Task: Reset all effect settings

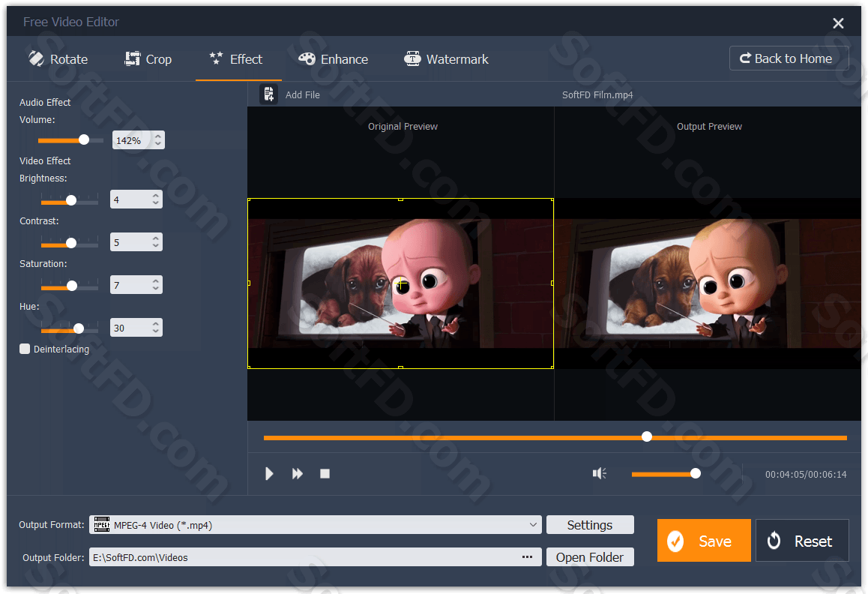Action: click(802, 540)
